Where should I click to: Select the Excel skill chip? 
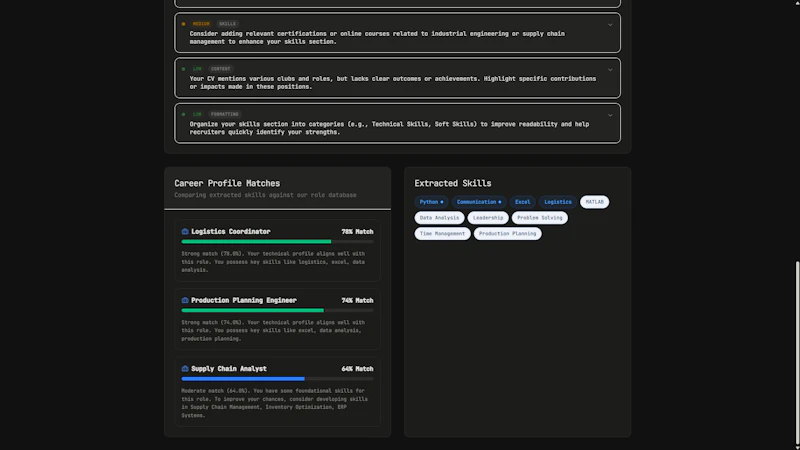pyautogui.click(x=522, y=202)
